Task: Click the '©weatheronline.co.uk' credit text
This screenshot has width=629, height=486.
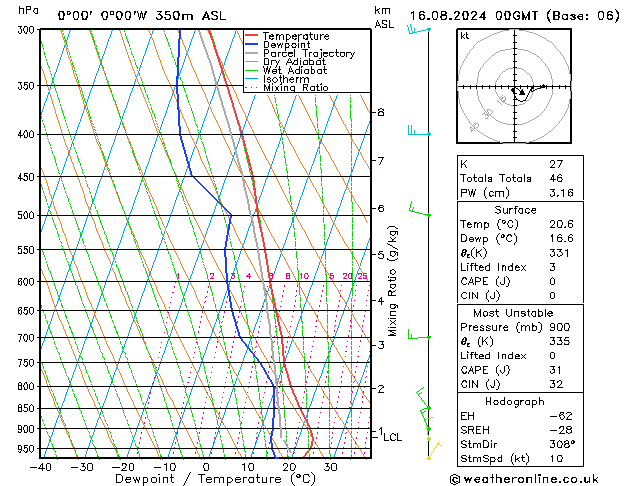Action: [524, 479]
